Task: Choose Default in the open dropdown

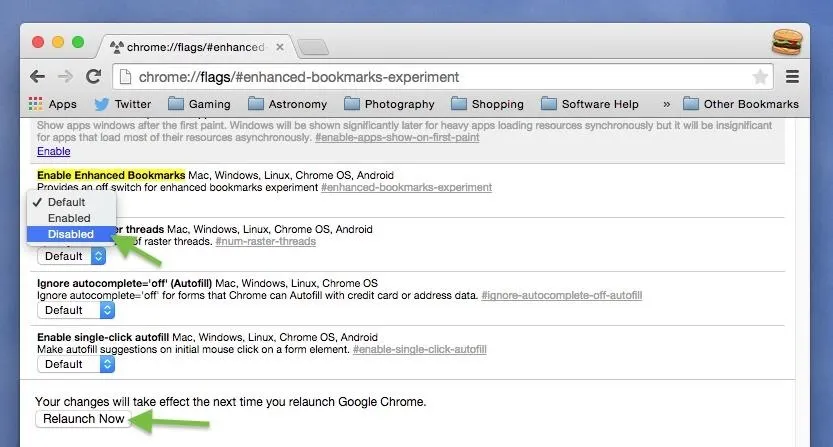Action: [72, 202]
